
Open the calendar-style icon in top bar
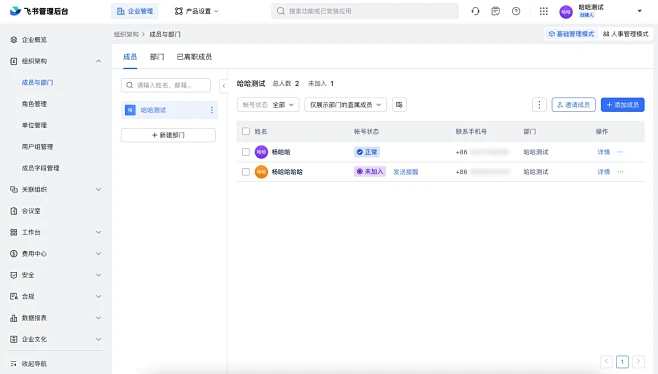[x=496, y=11]
